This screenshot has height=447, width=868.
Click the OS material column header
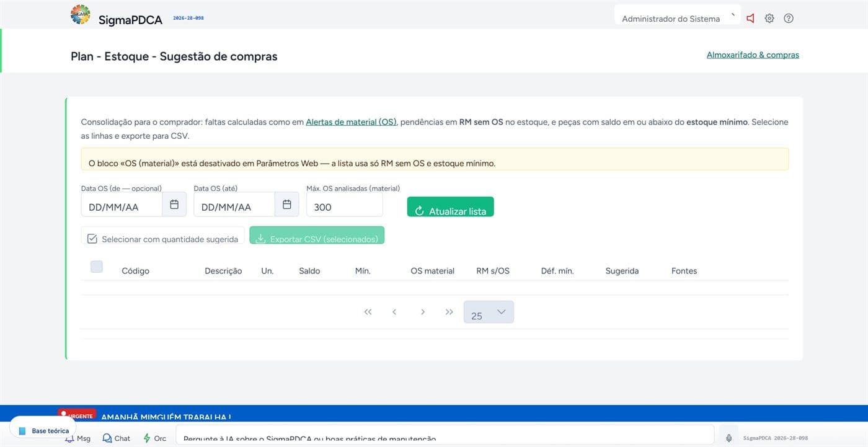pyautogui.click(x=432, y=271)
